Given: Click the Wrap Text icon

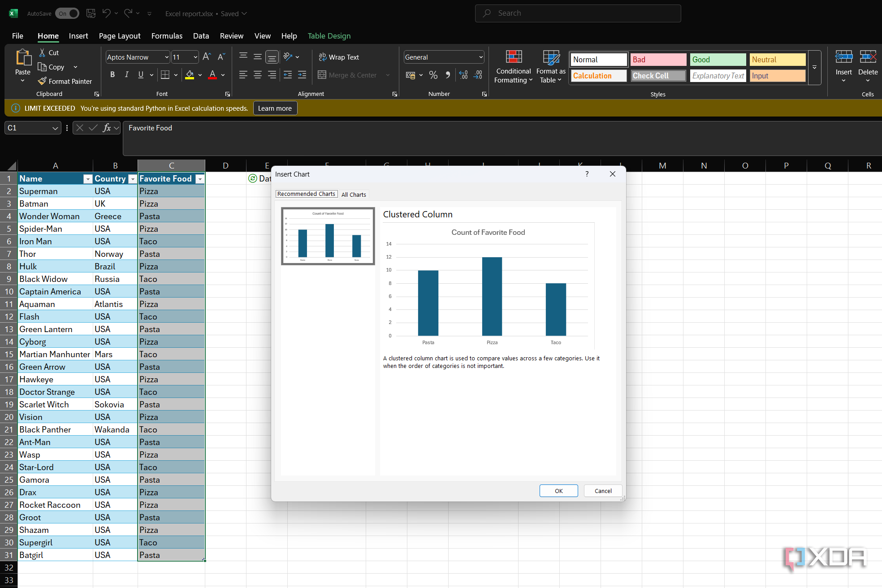Looking at the screenshot, I should [x=323, y=57].
